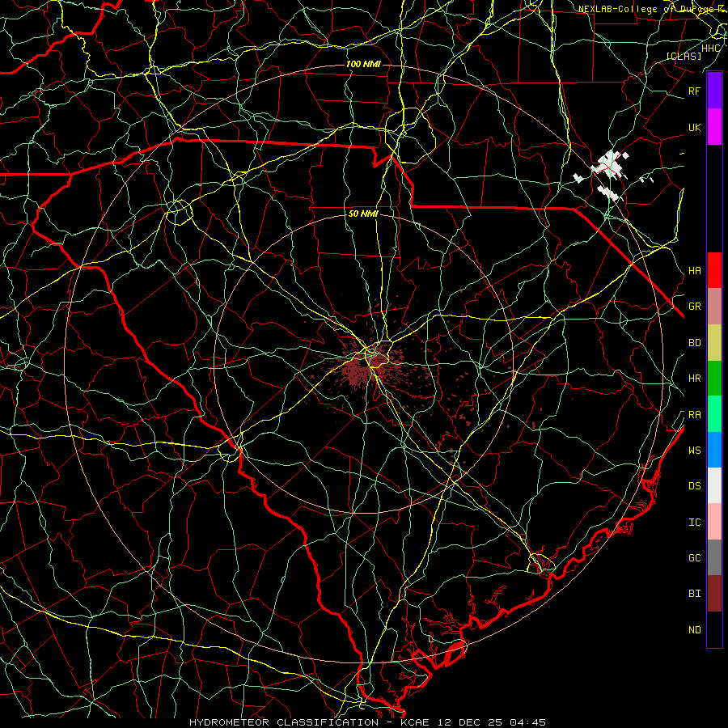Click the BI legend label
Viewport: 728px width, 728px height.
pos(694,594)
